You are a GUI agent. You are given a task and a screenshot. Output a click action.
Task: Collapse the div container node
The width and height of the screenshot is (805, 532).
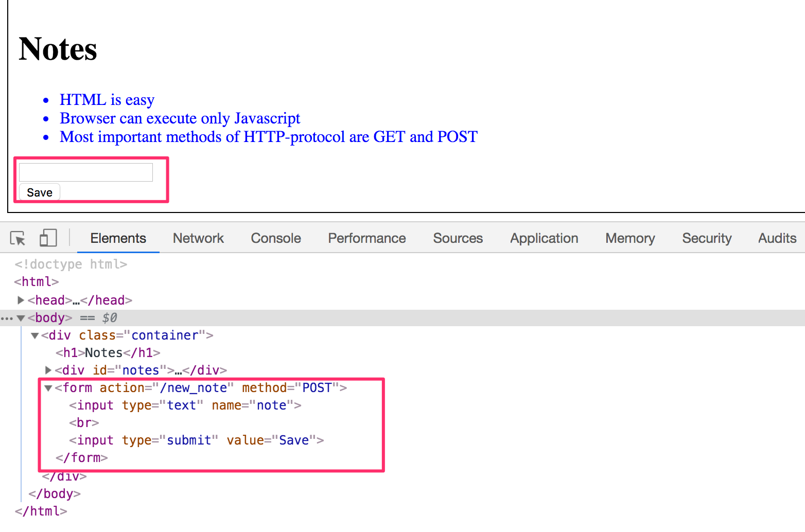(35, 336)
